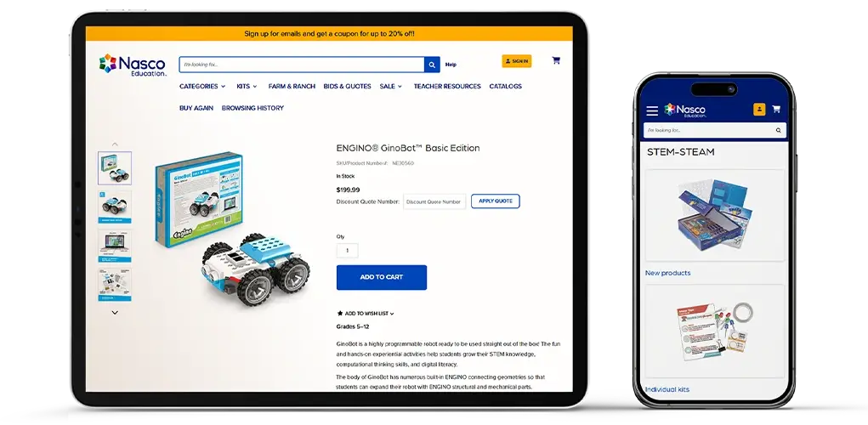Viewport: 868px width, 425px height.
Task: Click the Nasco Education logo on tablet
Action: click(x=133, y=65)
